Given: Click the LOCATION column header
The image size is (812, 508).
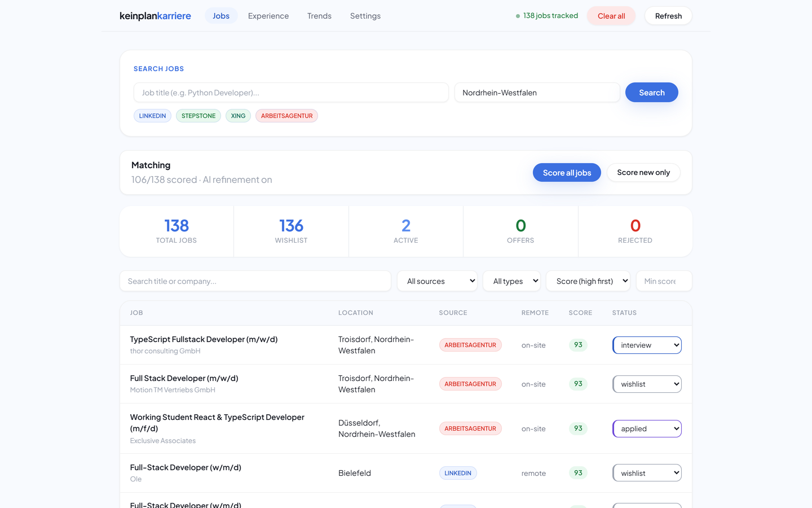Looking at the screenshot, I should (356, 313).
